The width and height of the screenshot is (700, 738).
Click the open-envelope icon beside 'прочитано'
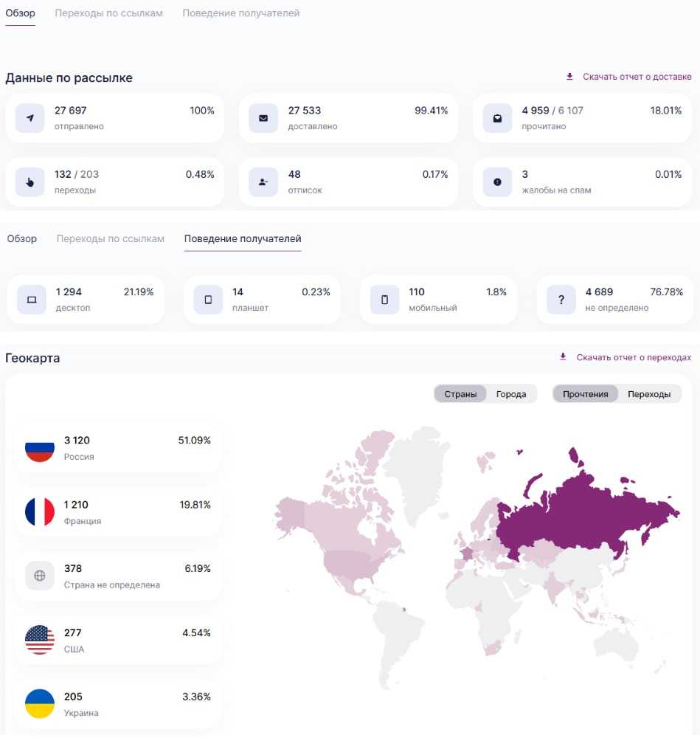click(497, 118)
